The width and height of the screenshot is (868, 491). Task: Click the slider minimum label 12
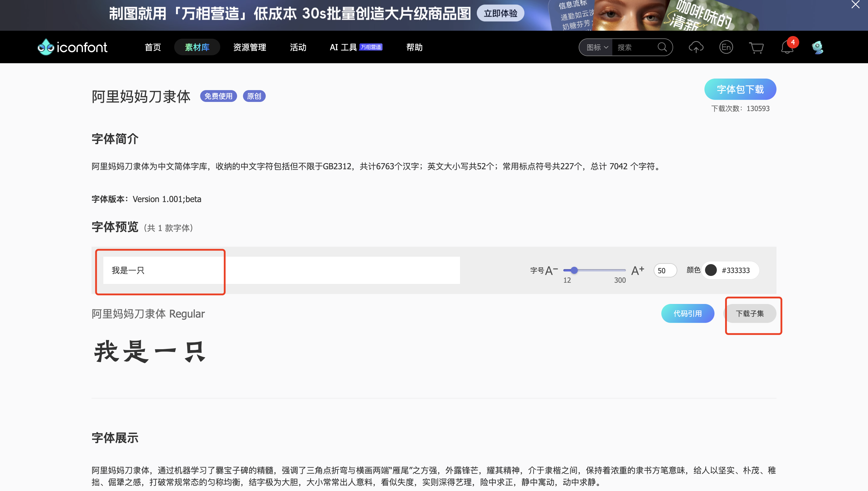[x=567, y=280]
